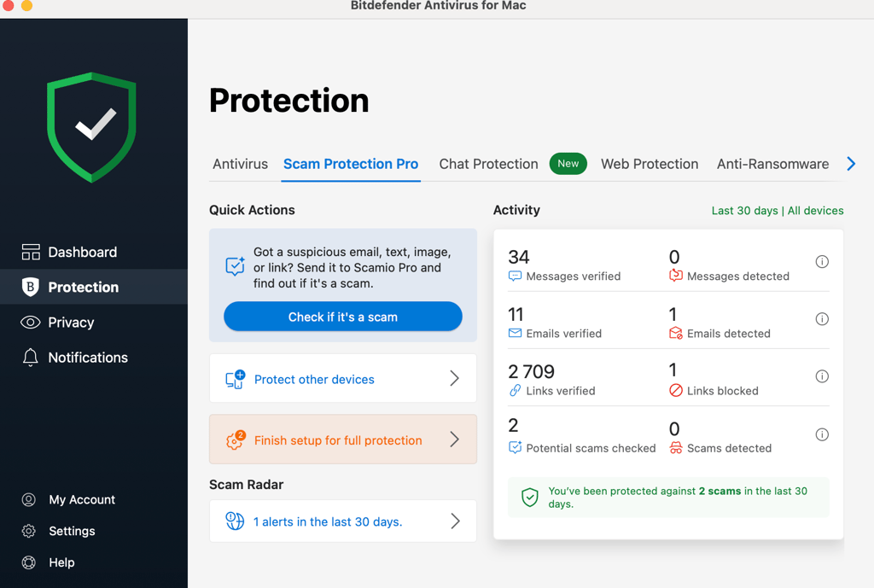This screenshot has width=874, height=588.
Task: Click the Scams detected red spy icon
Action: [x=676, y=447]
